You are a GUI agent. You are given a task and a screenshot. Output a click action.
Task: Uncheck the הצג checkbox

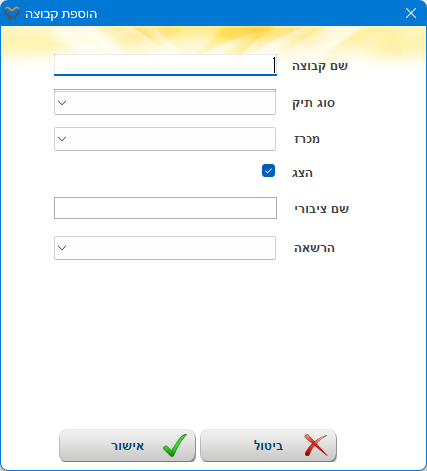[x=268, y=171]
